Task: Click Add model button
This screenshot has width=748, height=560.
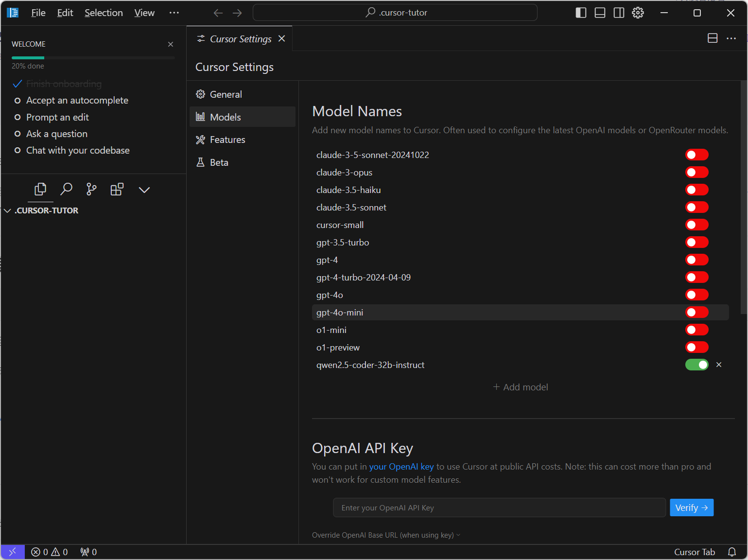Action: click(521, 387)
